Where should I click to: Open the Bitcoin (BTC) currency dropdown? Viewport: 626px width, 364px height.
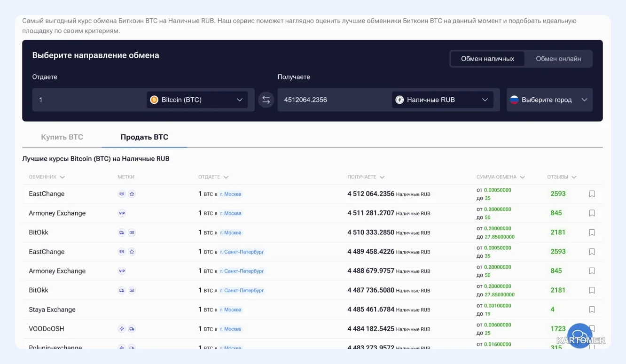click(x=197, y=100)
